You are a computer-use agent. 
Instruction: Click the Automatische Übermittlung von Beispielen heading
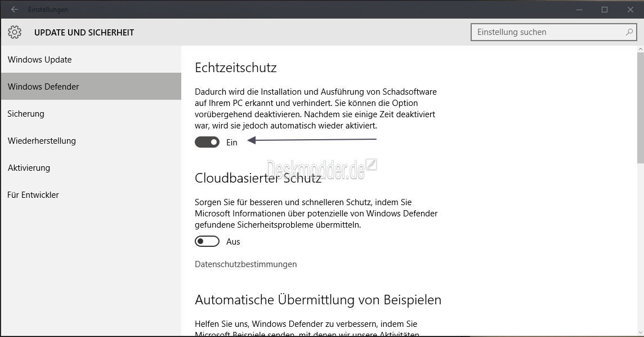coord(318,300)
